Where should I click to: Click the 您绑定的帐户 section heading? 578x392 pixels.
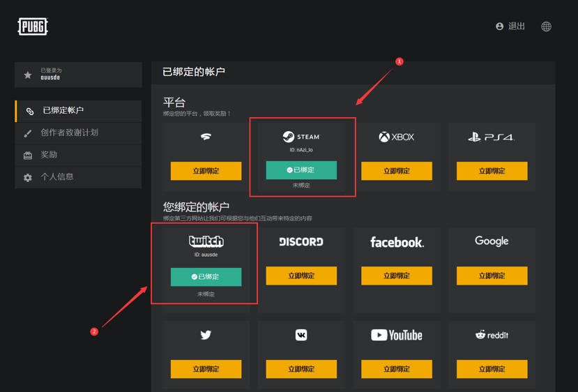pyautogui.click(x=196, y=207)
